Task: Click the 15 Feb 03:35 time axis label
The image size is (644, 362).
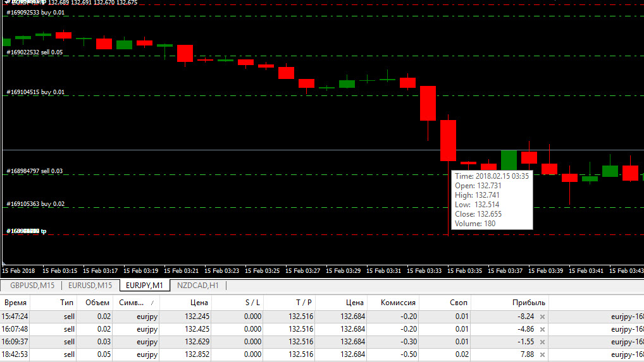Action: click(464, 271)
